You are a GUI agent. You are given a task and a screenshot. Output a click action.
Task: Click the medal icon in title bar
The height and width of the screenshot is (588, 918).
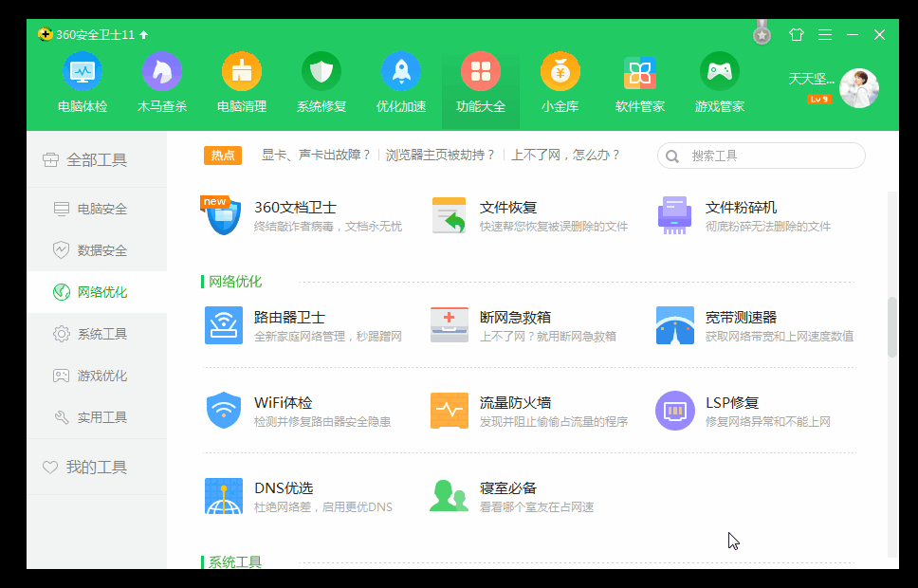(762, 33)
